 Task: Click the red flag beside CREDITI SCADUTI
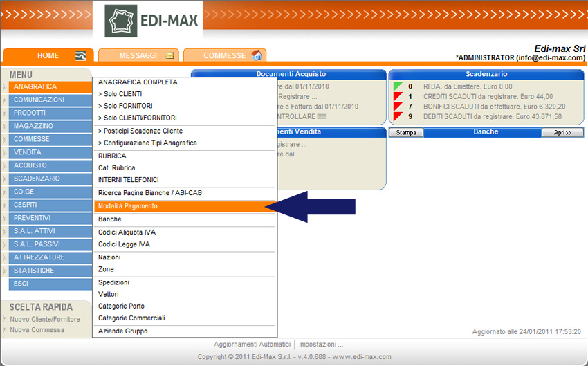[x=398, y=97]
